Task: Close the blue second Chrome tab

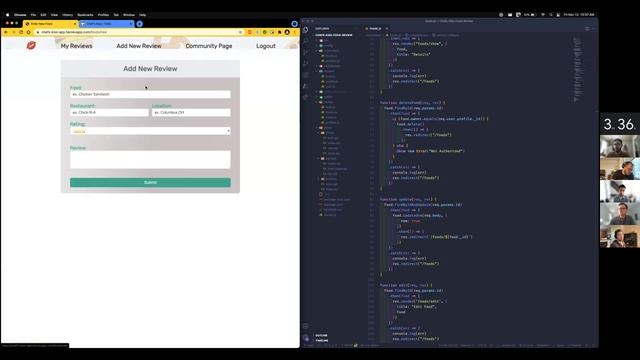Action: click(x=130, y=24)
